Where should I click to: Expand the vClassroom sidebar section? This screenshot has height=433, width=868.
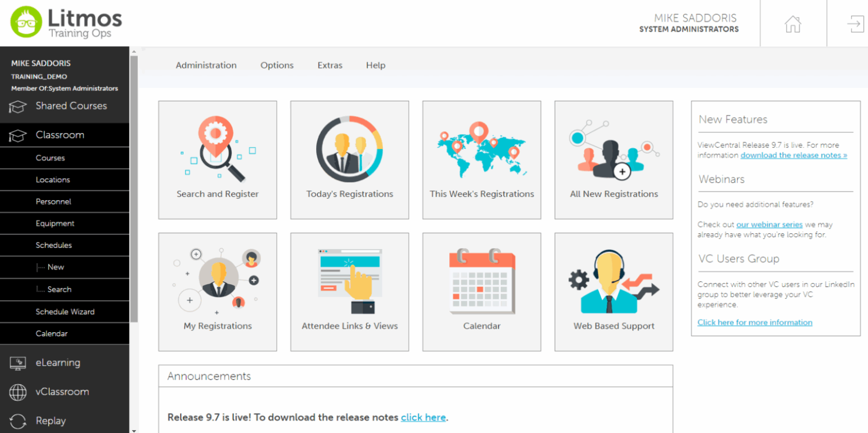62,392
